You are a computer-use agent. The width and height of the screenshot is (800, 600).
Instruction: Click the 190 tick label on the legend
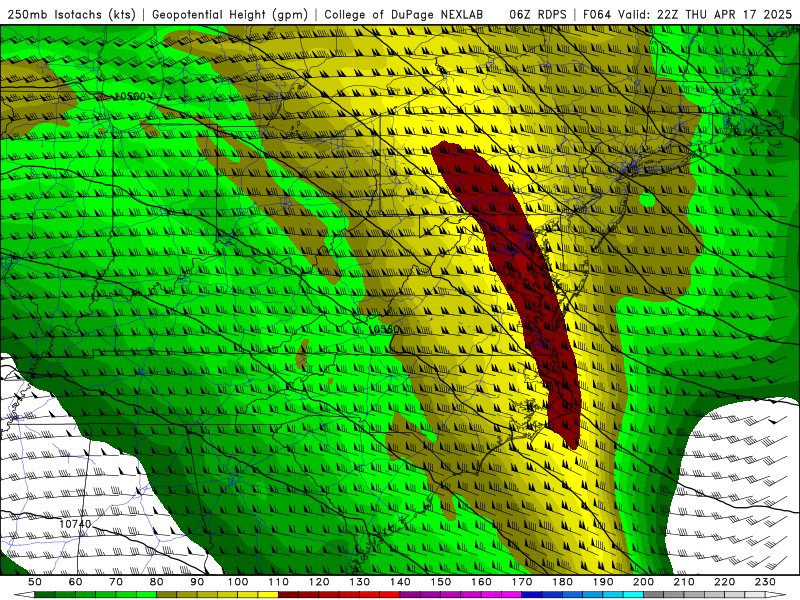(603, 582)
